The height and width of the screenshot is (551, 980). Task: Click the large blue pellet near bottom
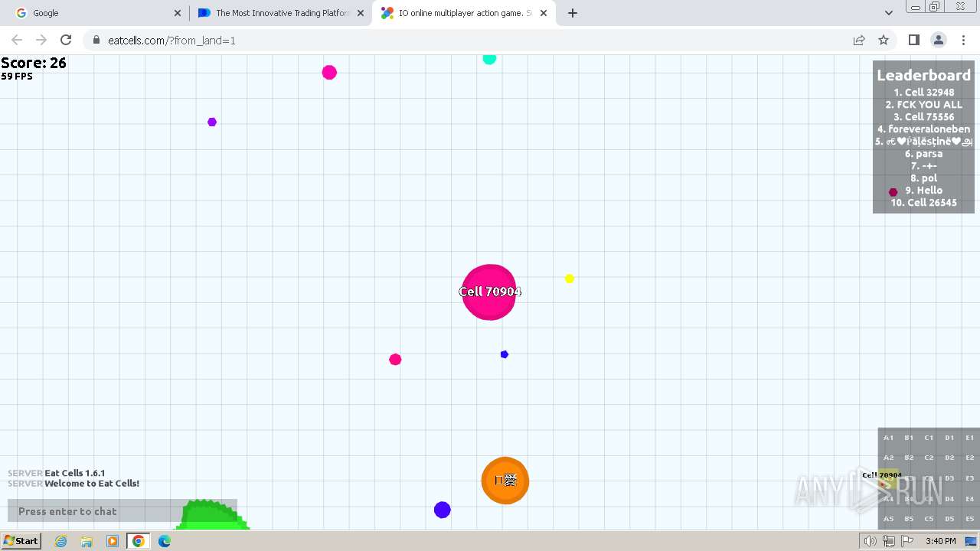click(x=443, y=510)
